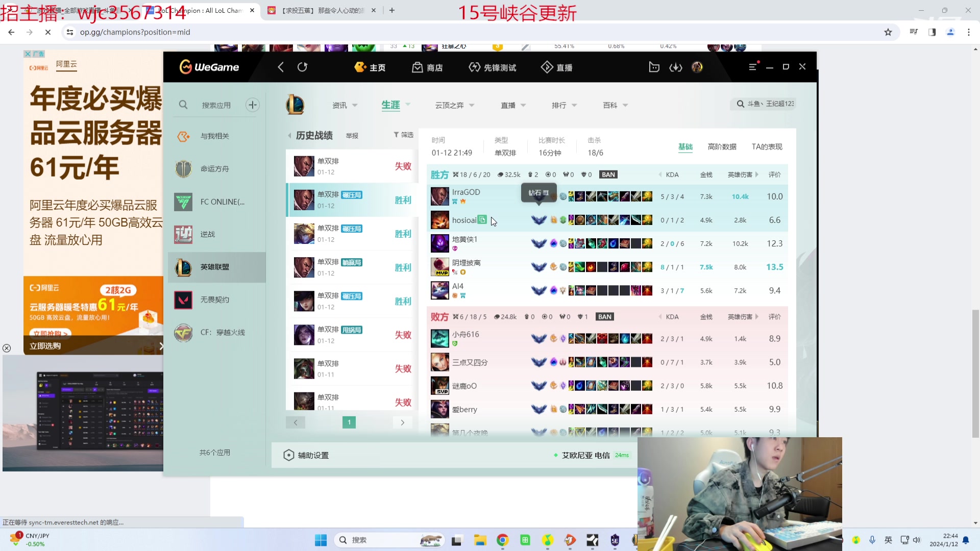Select page 1 of match history
Image resolution: width=980 pixels, height=551 pixels.
[x=349, y=422]
